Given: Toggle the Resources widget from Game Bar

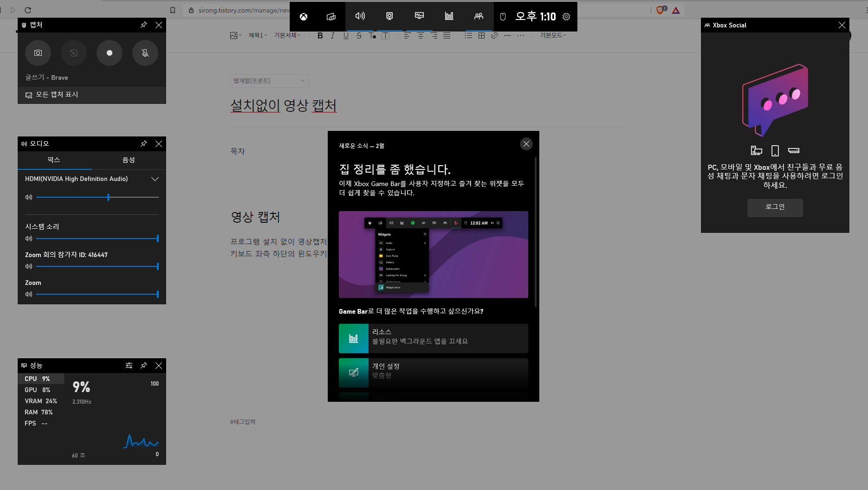Looking at the screenshot, I should point(449,16).
